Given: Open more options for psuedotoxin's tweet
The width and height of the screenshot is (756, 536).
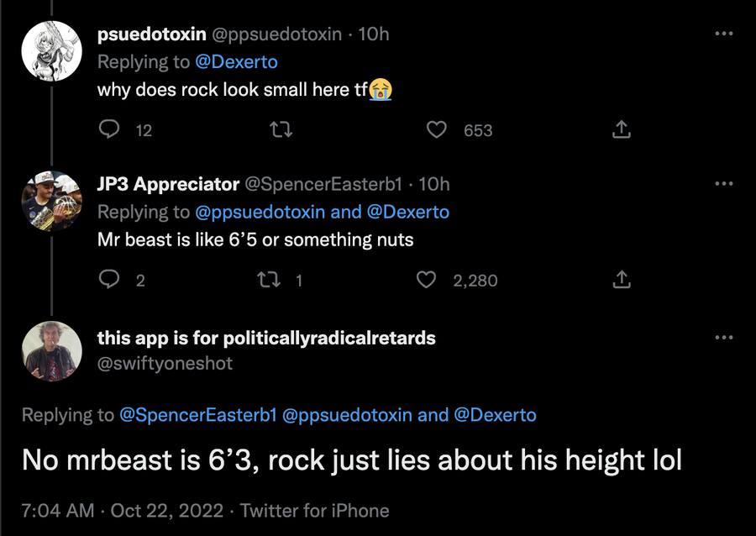Looking at the screenshot, I should (722, 34).
